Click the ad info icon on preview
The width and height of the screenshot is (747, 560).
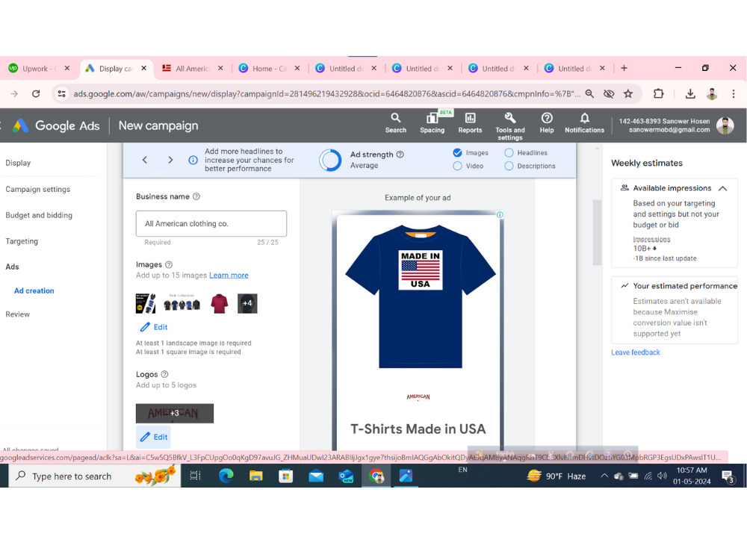(500, 215)
